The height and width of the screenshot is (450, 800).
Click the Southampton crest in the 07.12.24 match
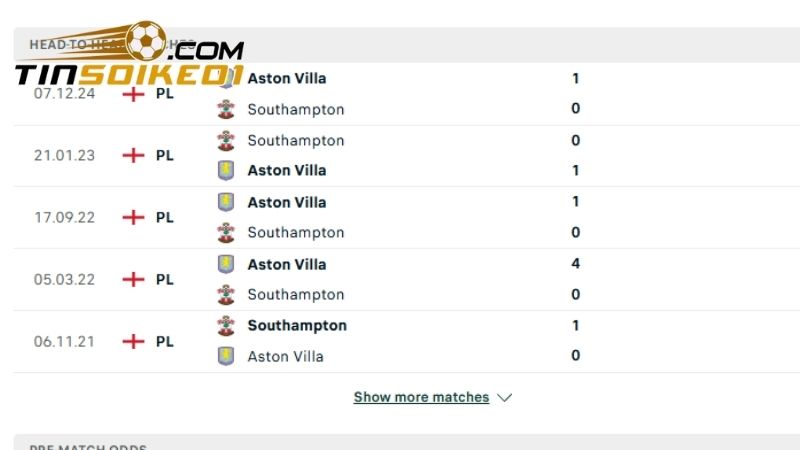[226, 109]
